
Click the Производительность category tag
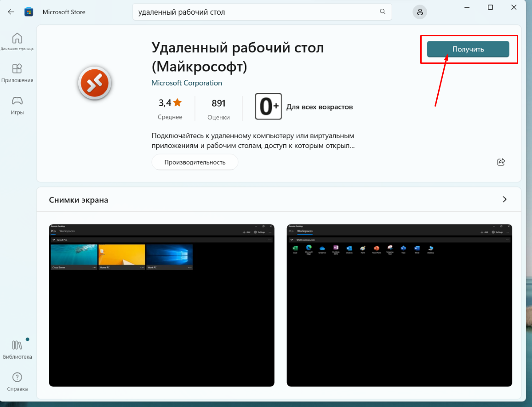(195, 162)
